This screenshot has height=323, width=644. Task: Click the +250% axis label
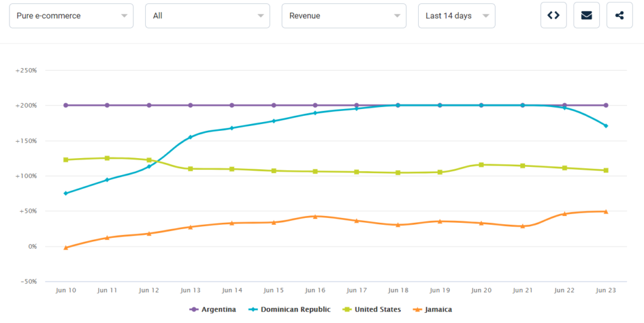click(x=26, y=71)
